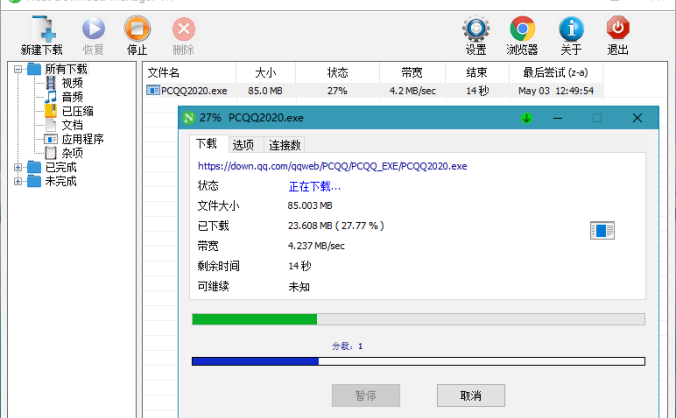Screen dimensions: 676x418
Task: Select the 已完成 (Finished) folder
Action: [61, 167]
